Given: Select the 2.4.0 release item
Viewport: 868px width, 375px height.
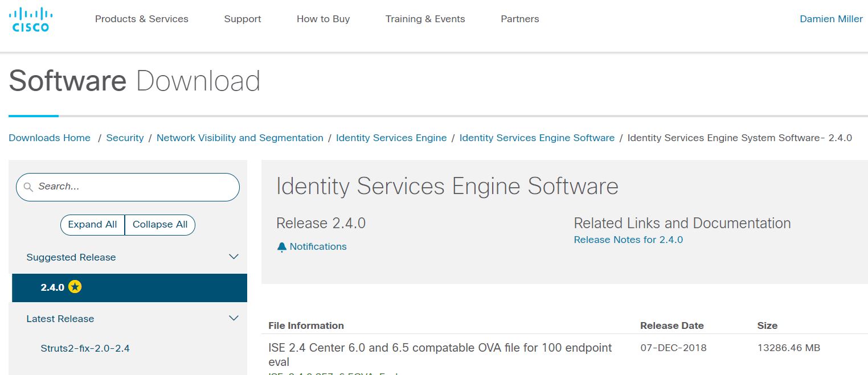Looking at the screenshot, I should coord(129,287).
